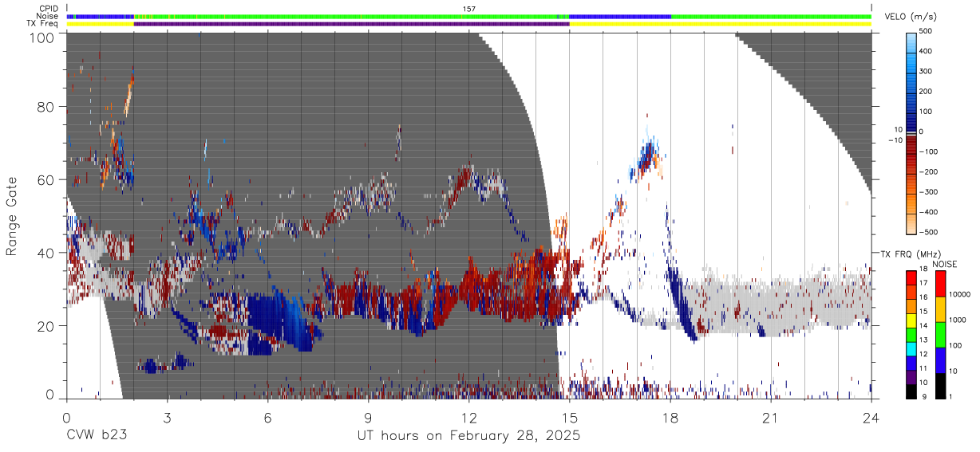This screenshot has width=980, height=452.
Task: Click the 300 tick on velocity colorbar
Action: [x=927, y=71]
